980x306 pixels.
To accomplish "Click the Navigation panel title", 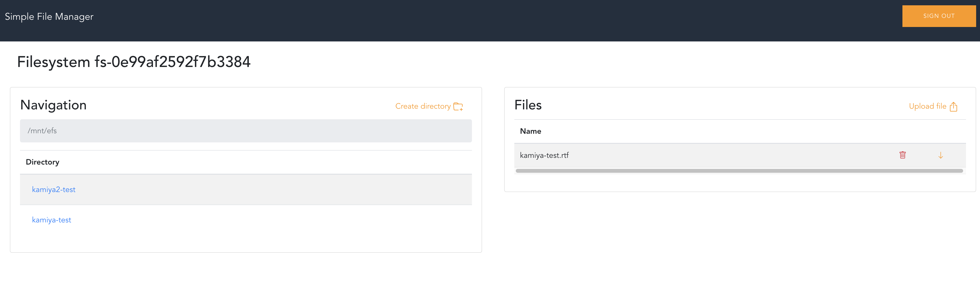I will (53, 105).
